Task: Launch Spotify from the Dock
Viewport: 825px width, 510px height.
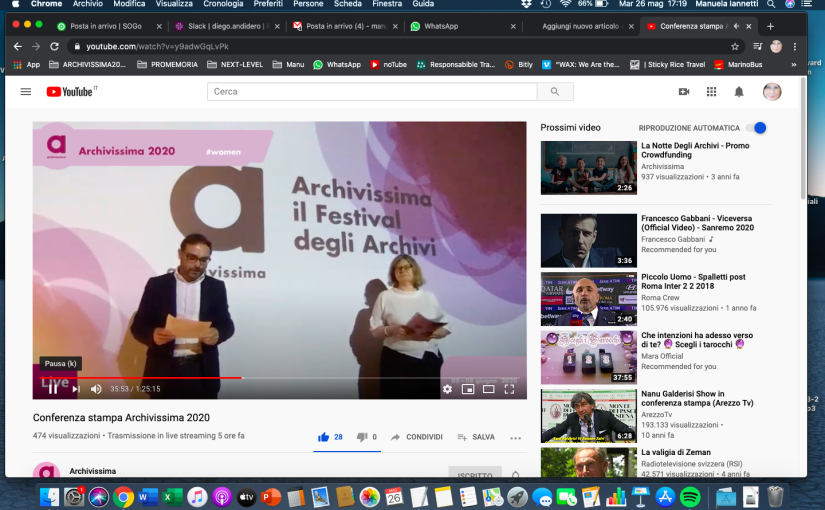Action: [690, 497]
